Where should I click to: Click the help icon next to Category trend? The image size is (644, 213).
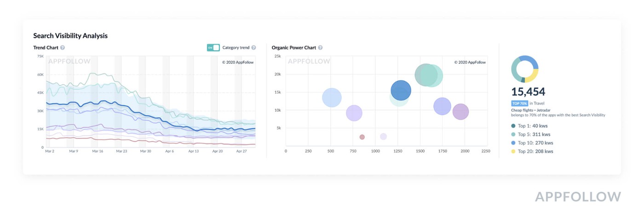pyautogui.click(x=253, y=47)
